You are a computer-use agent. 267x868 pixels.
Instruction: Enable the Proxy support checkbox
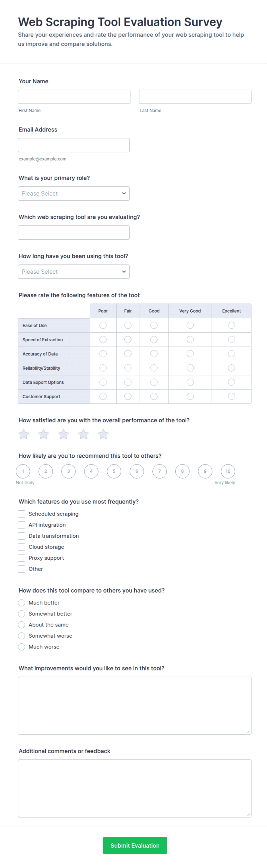point(22,558)
